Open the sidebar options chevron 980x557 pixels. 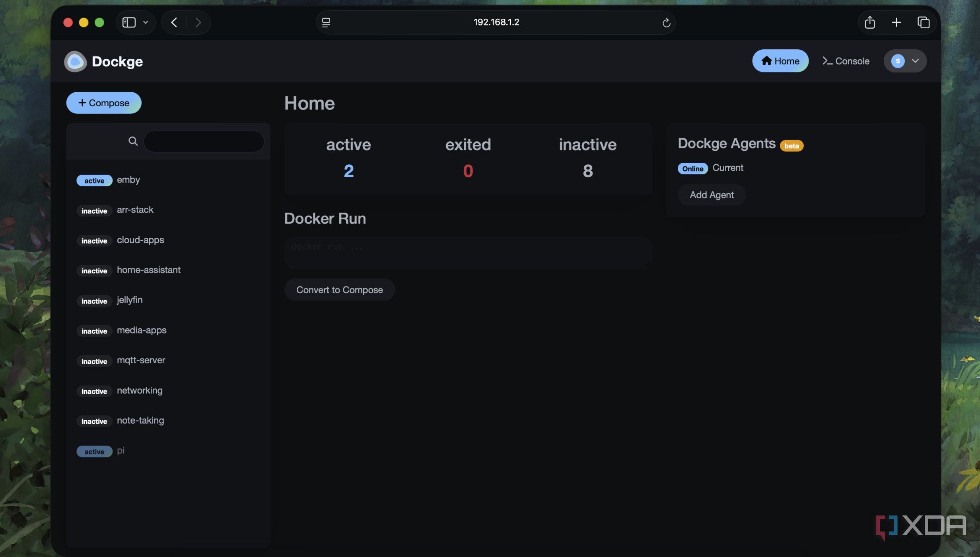[146, 22]
